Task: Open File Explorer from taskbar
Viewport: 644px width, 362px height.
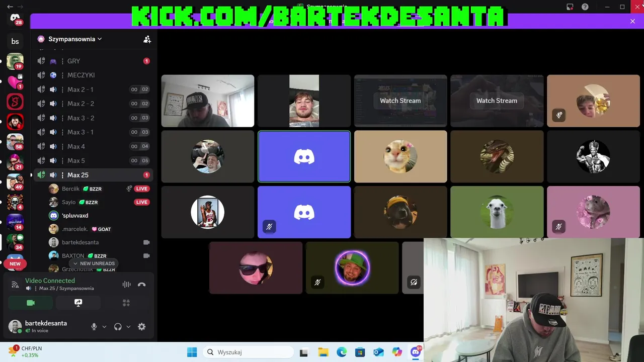Action: [x=323, y=352]
